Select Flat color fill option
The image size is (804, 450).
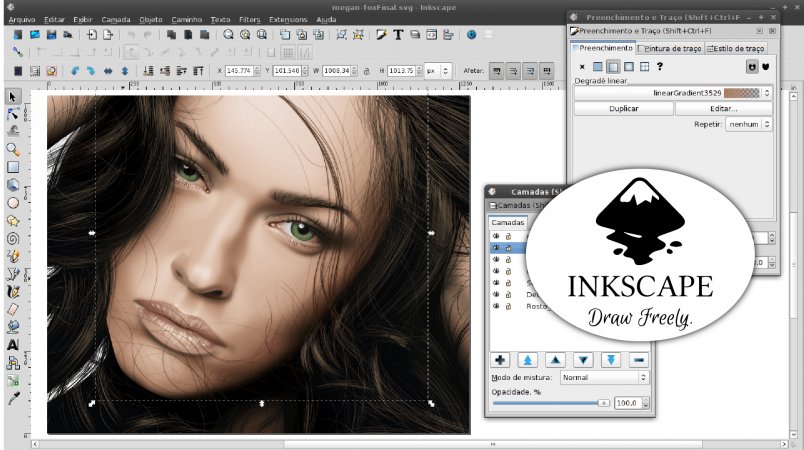click(x=597, y=67)
